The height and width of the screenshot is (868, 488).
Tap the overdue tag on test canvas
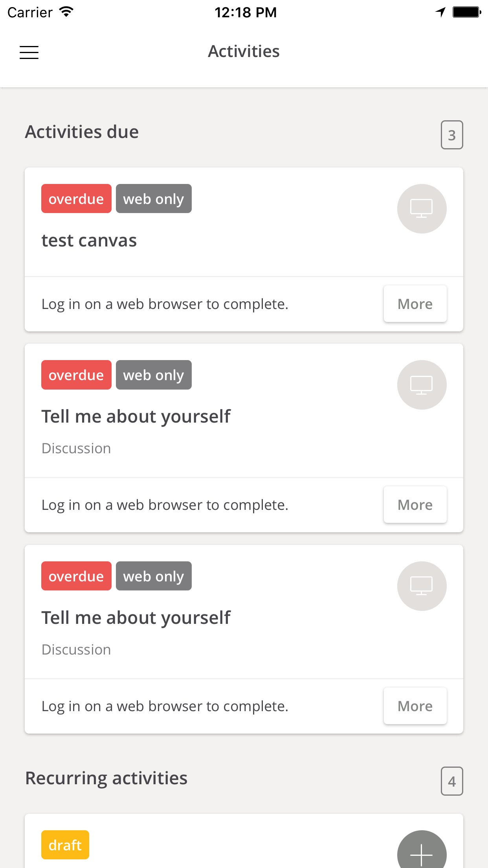pyautogui.click(x=76, y=199)
